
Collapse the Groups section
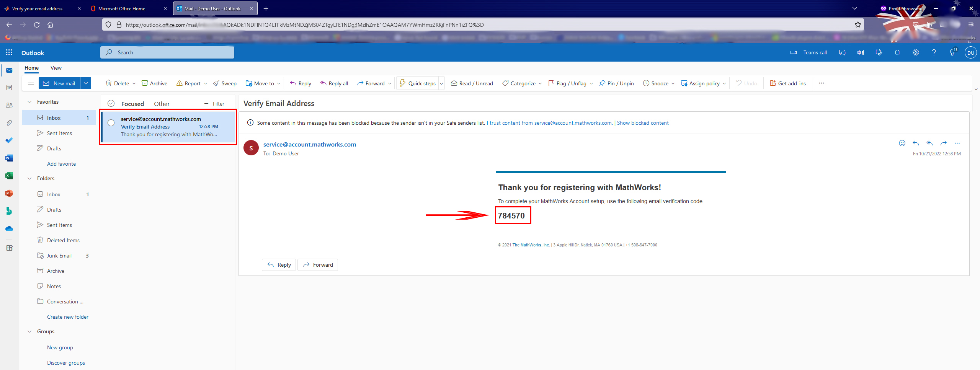click(x=29, y=331)
